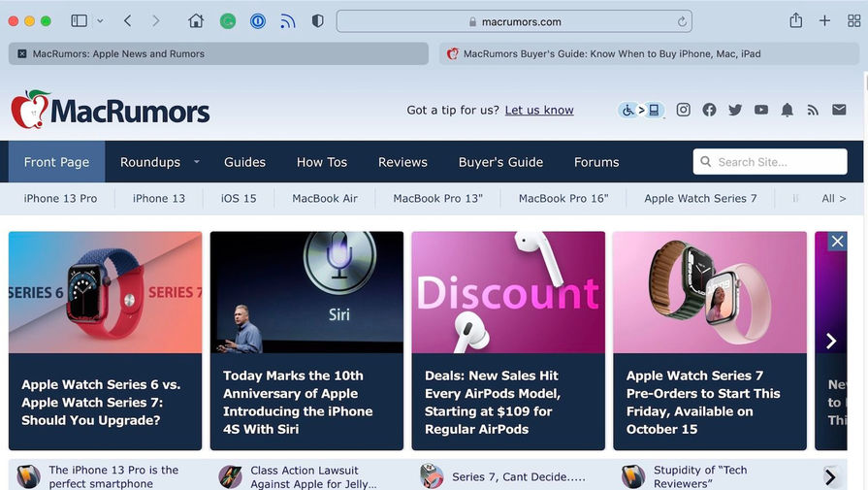Focus the macrumors.com address bar

pos(514,21)
